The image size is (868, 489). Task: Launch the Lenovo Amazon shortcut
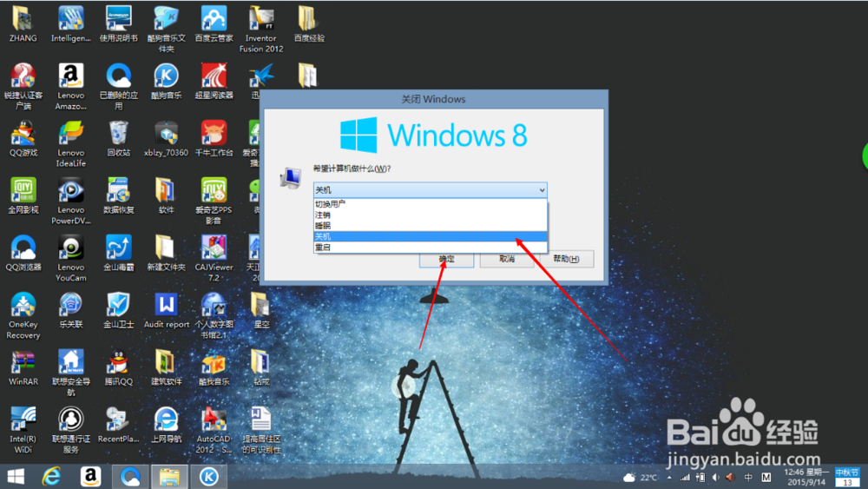coord(71,86)
